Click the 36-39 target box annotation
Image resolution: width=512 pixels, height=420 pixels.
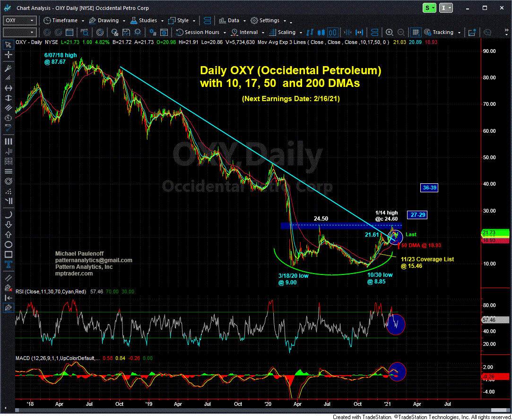[429, 188]
